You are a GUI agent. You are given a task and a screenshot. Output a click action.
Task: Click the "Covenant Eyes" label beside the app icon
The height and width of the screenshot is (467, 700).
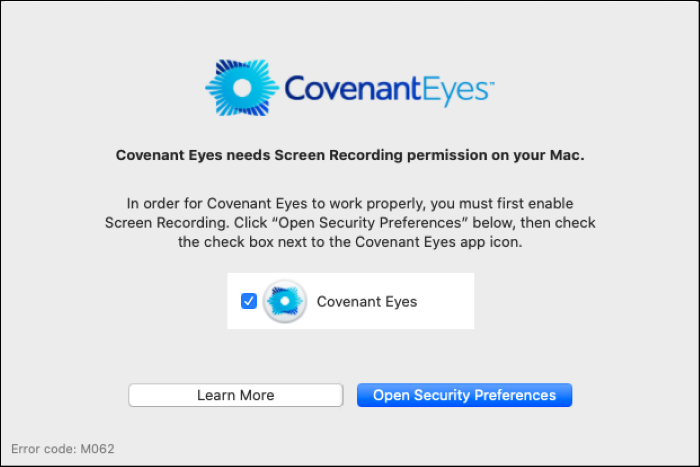coord(367,301)
